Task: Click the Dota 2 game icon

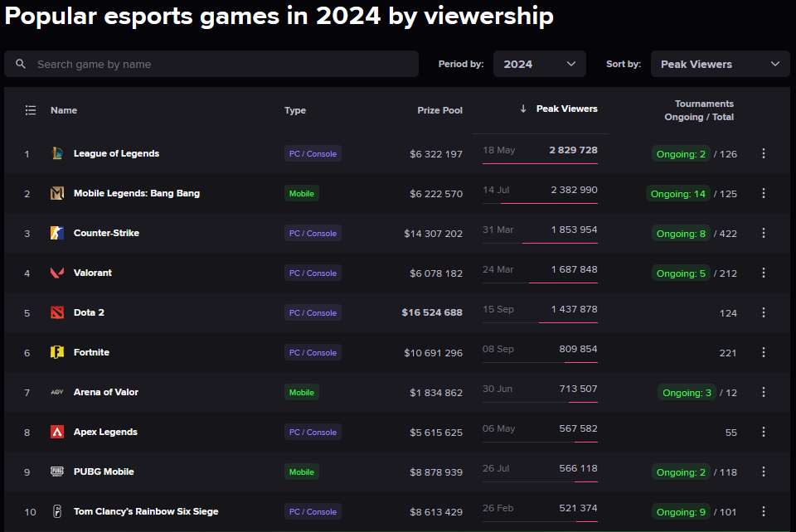Action: click(56, 312)
